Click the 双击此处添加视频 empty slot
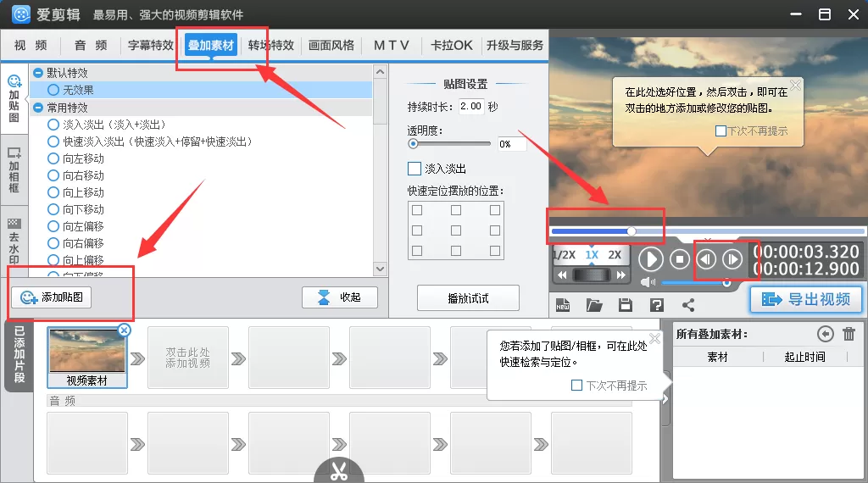Screen dimensions: 868x483 [188, 358]
